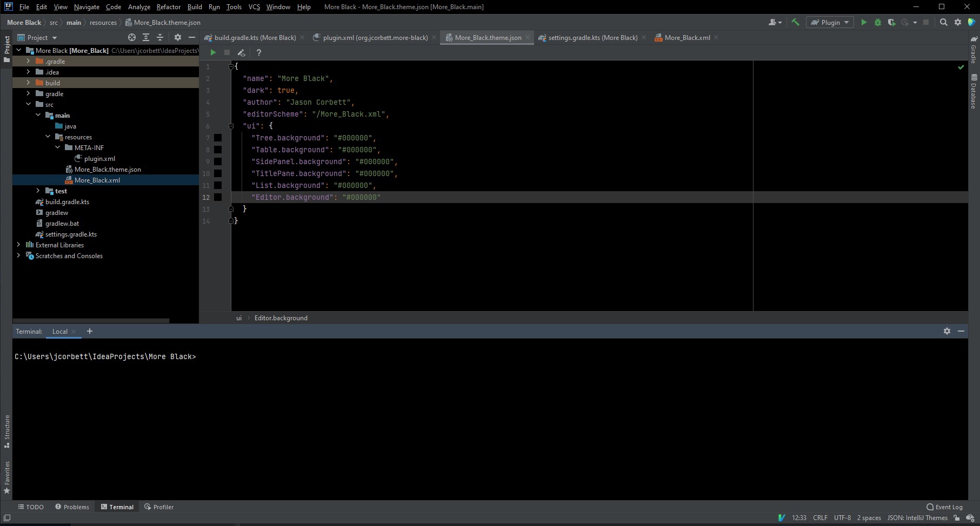Open the Gradle side panel
Viewport: 980px width, 526px height.
[x=973, y=51]
